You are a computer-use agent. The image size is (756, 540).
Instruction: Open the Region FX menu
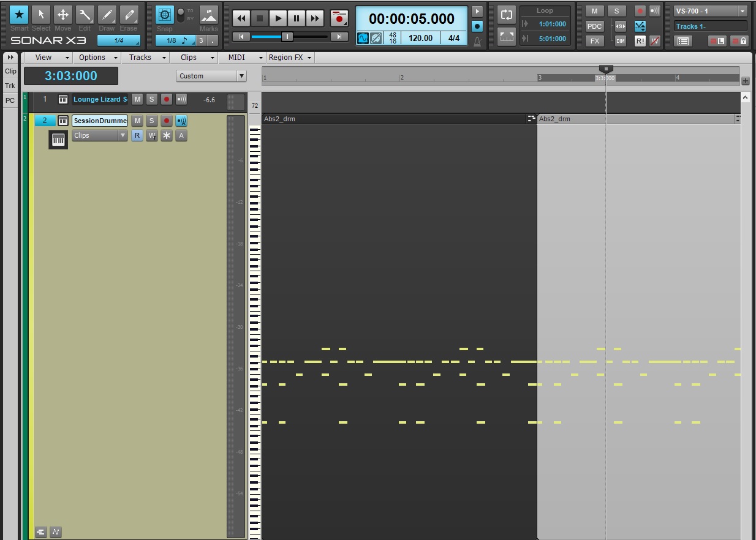(x=290, y=57)
